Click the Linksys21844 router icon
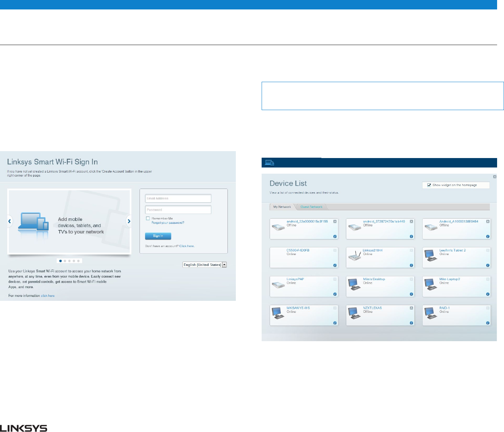The height and width of the screenshot is (432, 504). pos(355,257)
